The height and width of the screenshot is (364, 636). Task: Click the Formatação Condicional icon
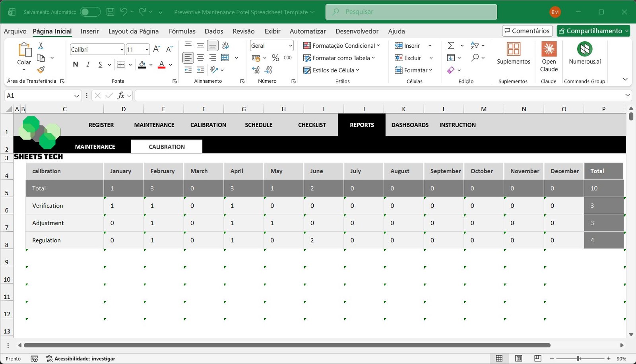[x=306, y=45]
